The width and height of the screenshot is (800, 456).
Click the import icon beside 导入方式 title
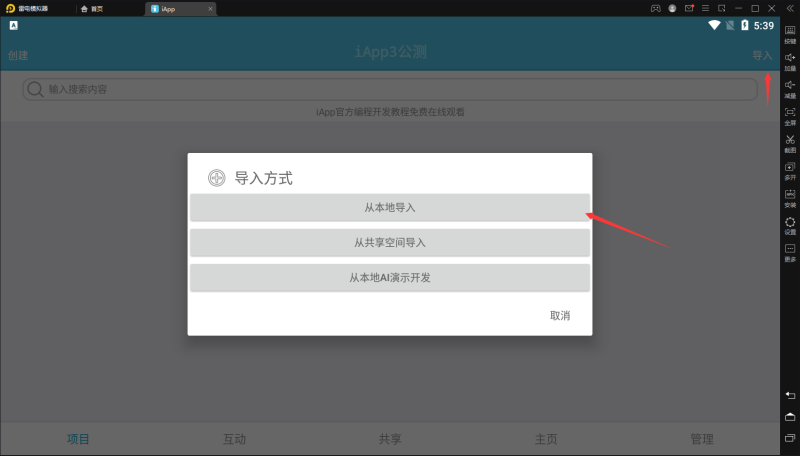click(x=217, y=178)
